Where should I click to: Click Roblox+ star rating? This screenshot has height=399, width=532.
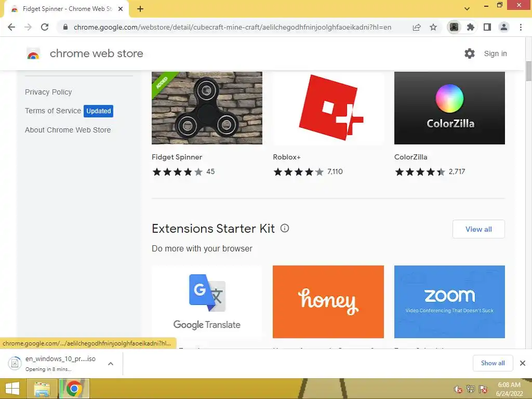click(299, 171)
